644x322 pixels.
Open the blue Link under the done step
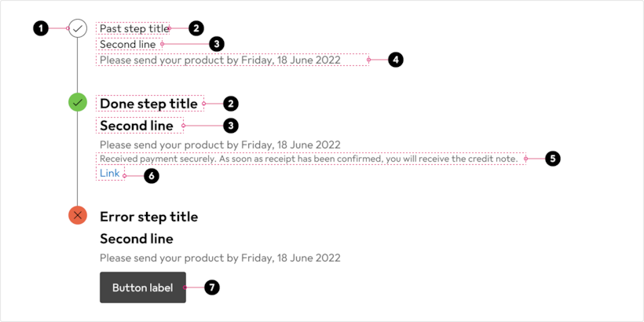pyautogui.click(x=110, y=174)
